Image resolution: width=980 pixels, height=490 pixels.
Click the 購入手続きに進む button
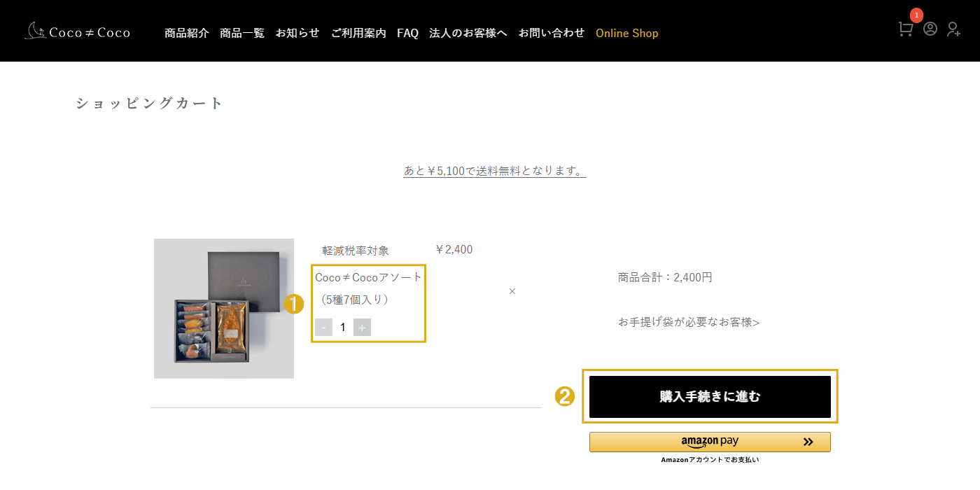point(710,397)
